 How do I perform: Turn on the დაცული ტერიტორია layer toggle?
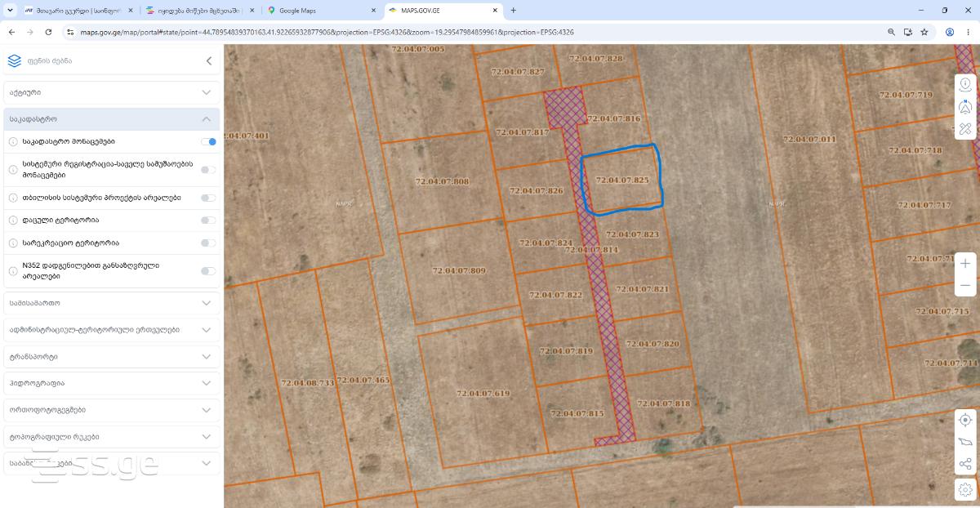click(208, 221)
